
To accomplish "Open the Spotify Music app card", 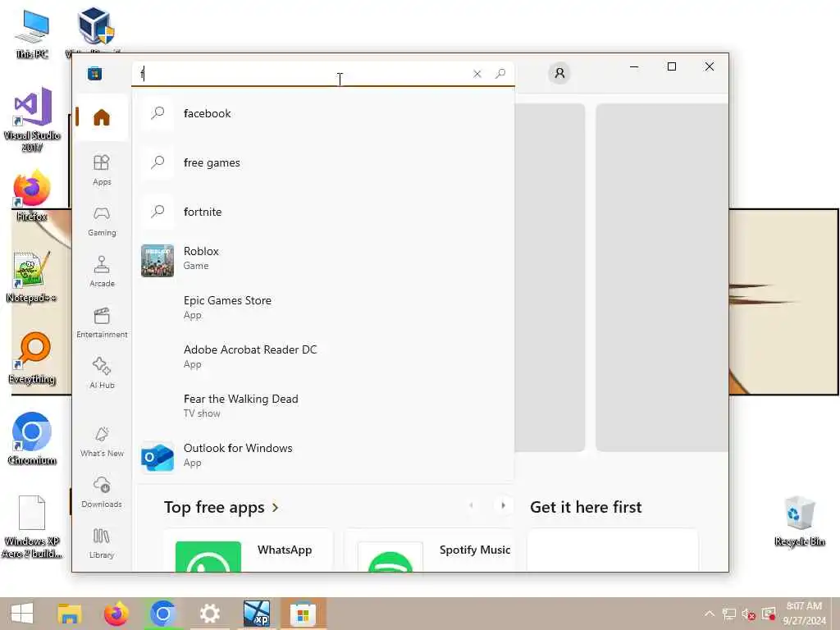I will click(x=428, y=550).
